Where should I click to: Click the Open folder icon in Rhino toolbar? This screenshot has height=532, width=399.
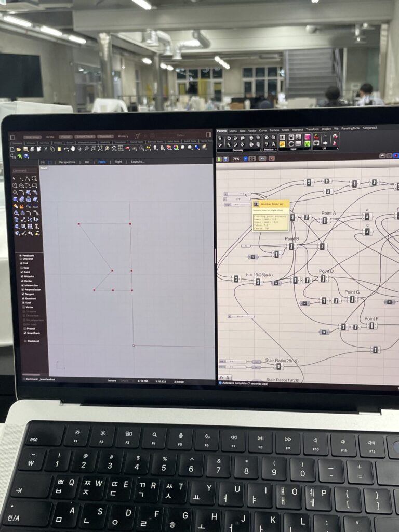19,149
